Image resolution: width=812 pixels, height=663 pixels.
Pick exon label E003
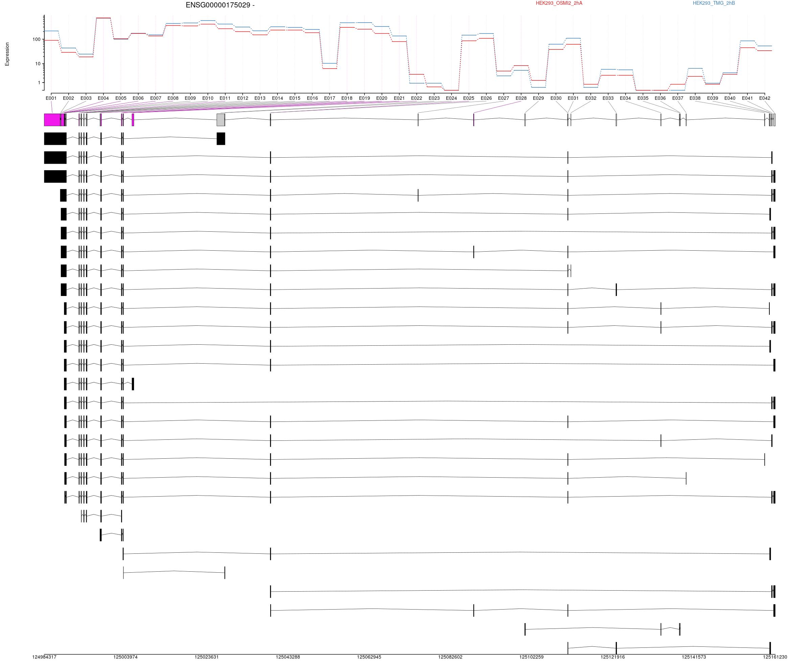[x=86, y=98]
